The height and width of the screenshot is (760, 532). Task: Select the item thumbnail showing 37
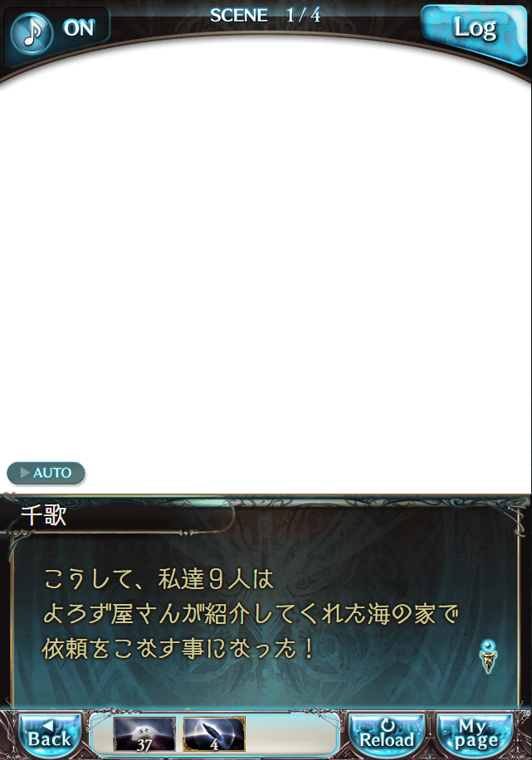tap(144, 733)
